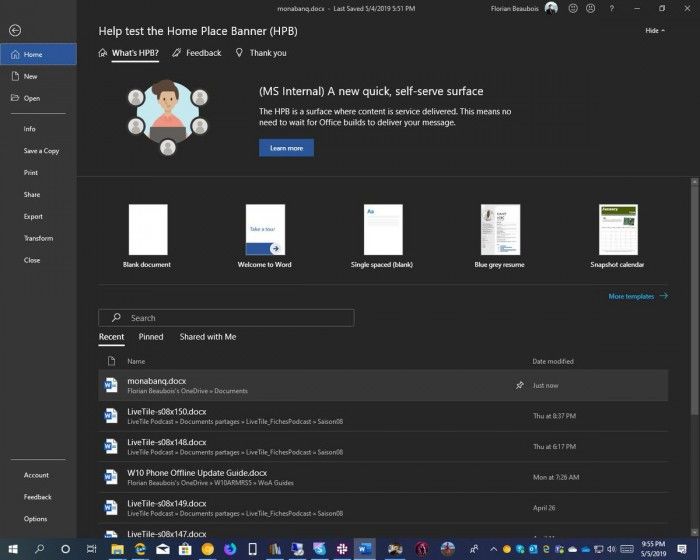This screenshot has width=700, height=560.
Task: Open Microsoft Store from taskbar
Action: pos(185,549)
